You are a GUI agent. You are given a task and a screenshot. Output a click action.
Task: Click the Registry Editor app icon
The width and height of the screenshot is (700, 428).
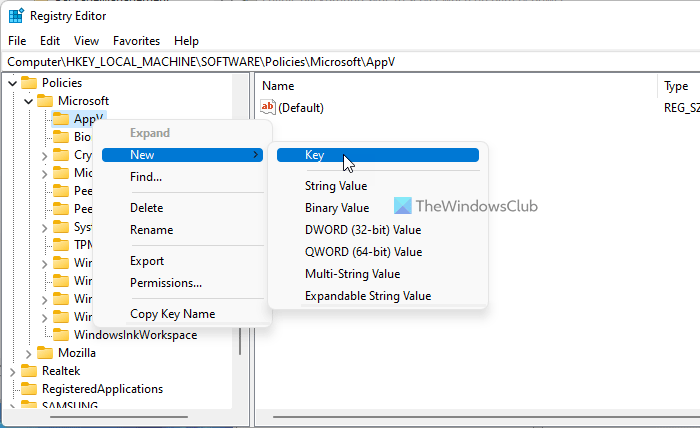tap(16, 16)
